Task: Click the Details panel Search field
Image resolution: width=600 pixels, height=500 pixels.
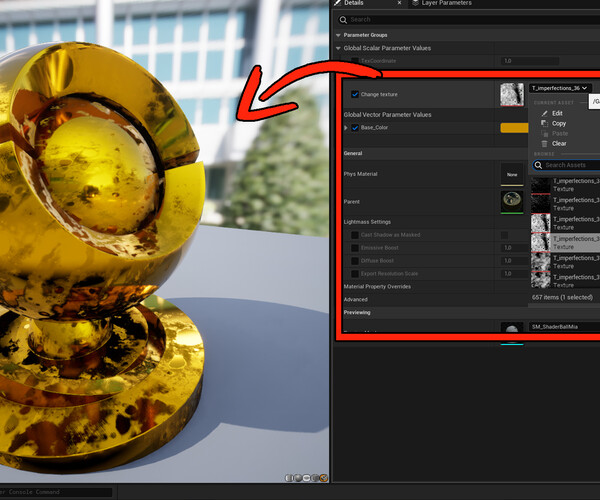Action: (x=469, y=20)
